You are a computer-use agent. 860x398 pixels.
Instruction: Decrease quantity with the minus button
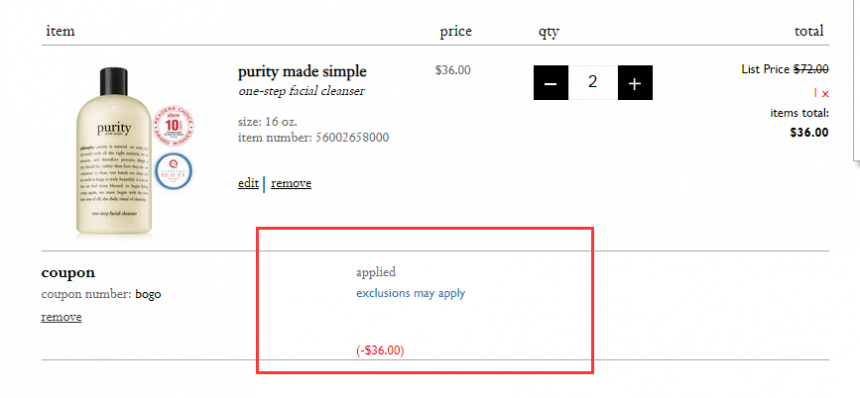(551, 83)
